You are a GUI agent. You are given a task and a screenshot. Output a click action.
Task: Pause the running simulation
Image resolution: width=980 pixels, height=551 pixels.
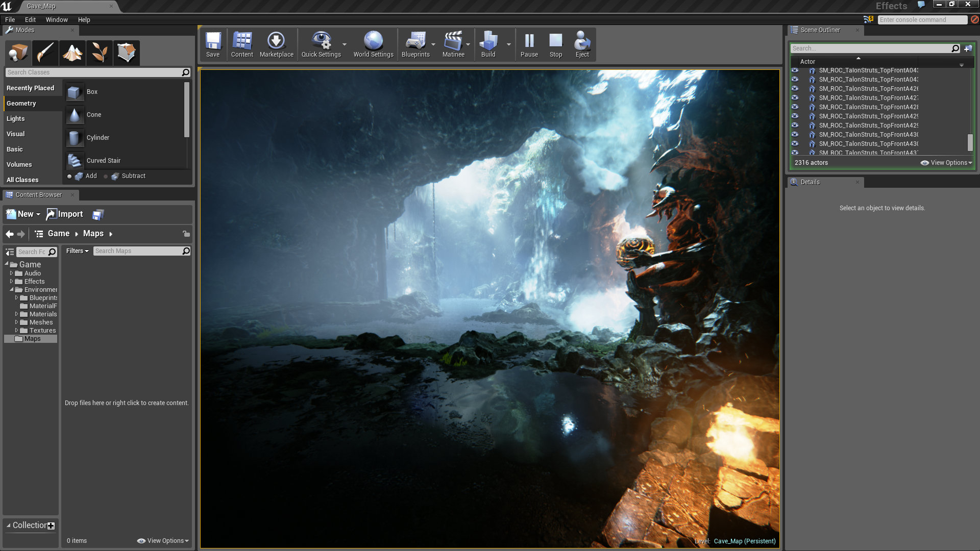tap(529, 45)
